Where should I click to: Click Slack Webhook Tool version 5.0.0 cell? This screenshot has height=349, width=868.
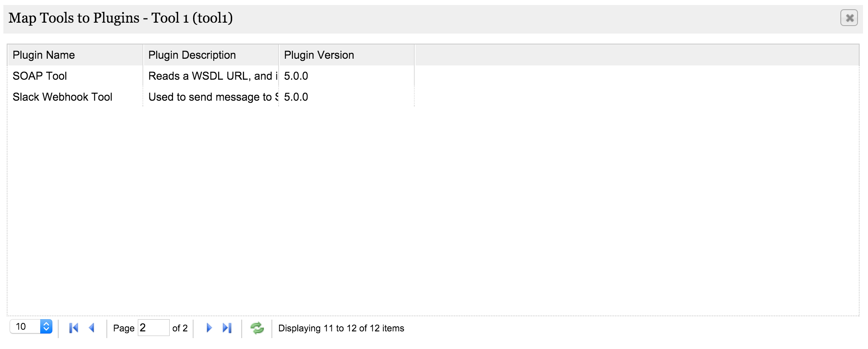pos(296,97)
